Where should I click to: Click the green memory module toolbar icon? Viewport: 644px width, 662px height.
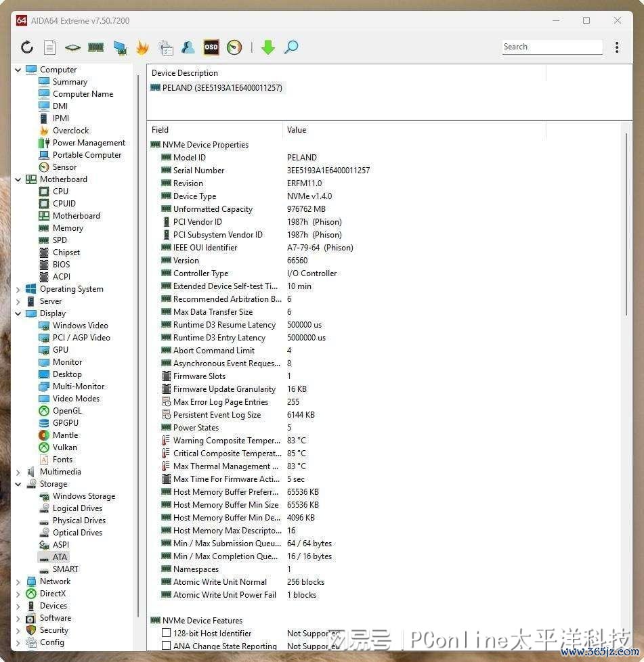(96, 47)
